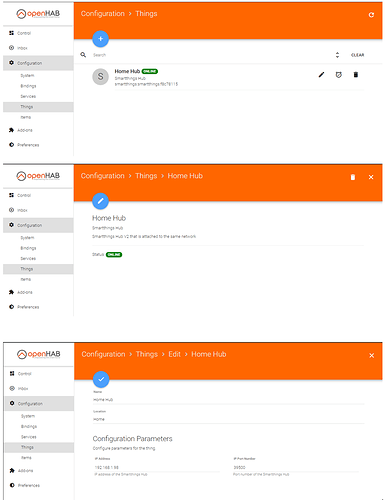Close the Edit Home Hub page

tap(371, 355)
